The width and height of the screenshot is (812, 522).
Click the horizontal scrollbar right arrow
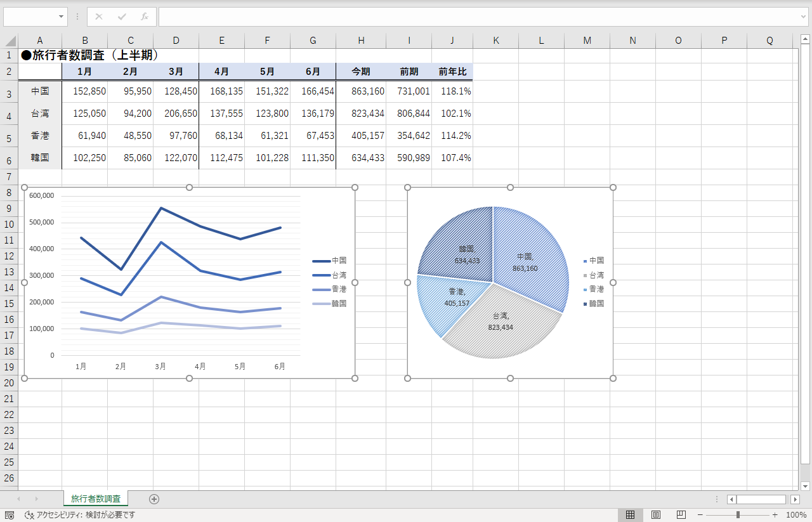pyautogui.click(x=795, y=499)
